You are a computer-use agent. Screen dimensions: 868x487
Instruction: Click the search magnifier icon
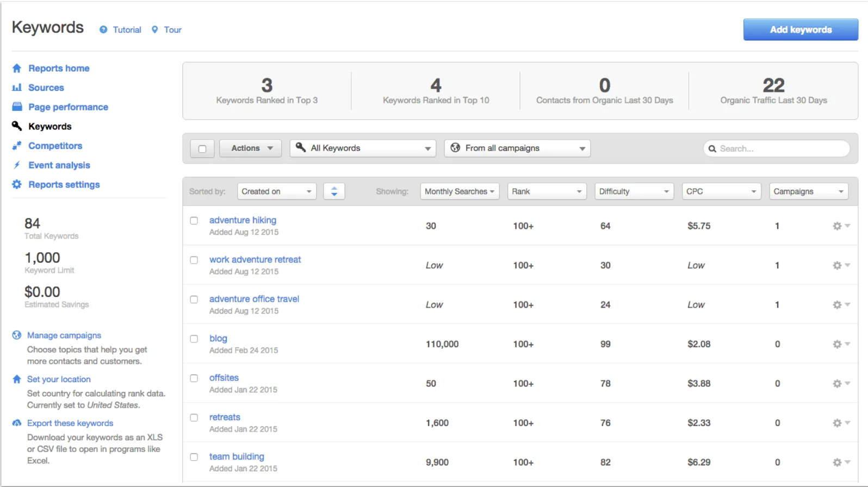[712, 149]
